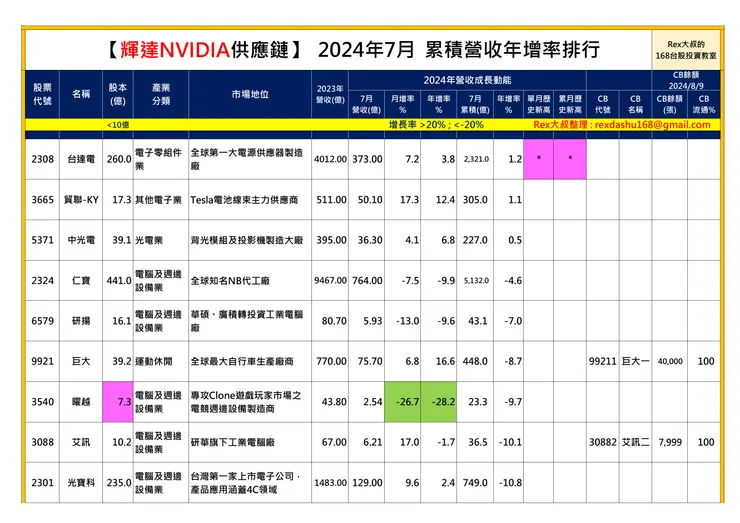This screenshot has width=740, height=523.
Task: Click the 7月營收(億) column header
Action: [366, 104]
